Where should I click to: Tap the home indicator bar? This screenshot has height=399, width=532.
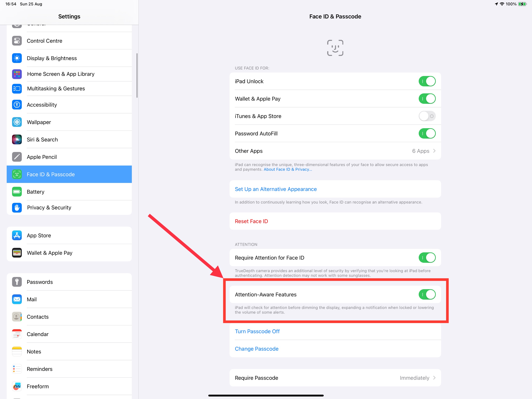click(x=266, y=395)
